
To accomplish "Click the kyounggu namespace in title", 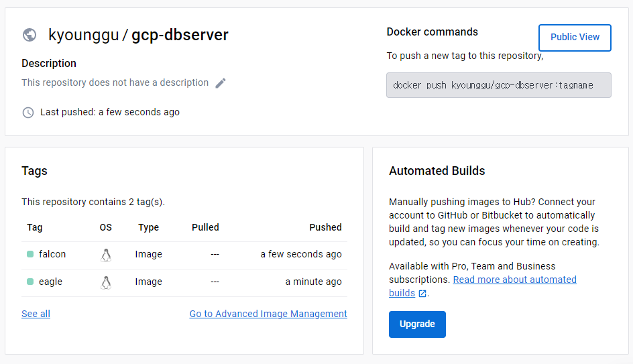I will coord(84,35).
